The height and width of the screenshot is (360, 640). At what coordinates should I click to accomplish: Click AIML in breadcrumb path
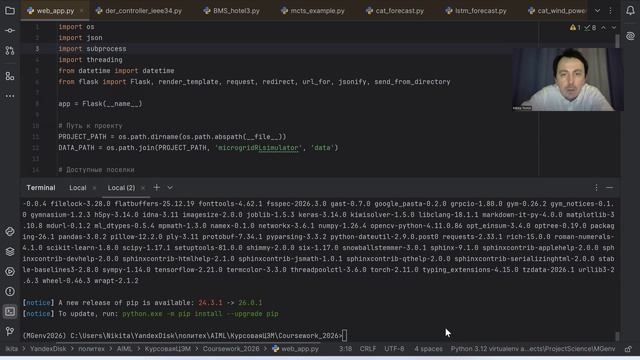point(124,349)
